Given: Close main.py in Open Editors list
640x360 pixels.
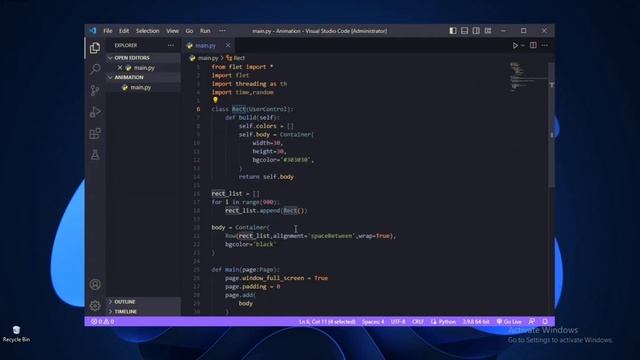Looking at the screenshot, I should point(120,68).
